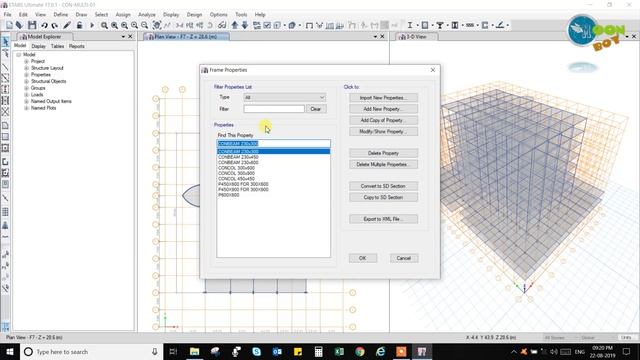Open Calculator from the taskbar

pos(318,351)
